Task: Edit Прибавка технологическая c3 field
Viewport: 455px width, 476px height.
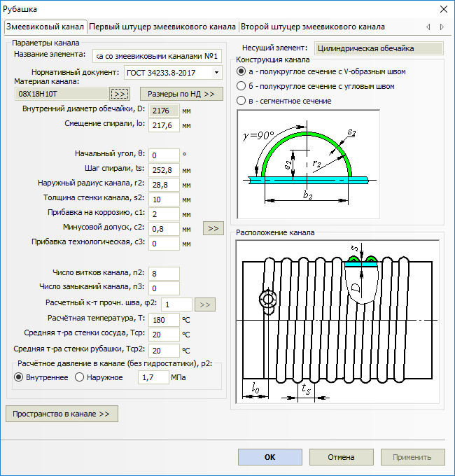Action: (164, 244)
